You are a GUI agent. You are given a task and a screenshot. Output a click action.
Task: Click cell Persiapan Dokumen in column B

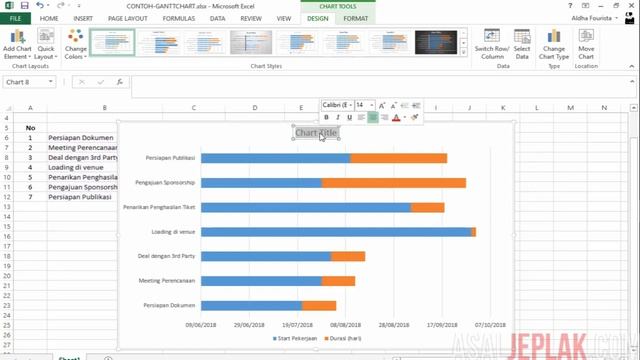point(82,138)
